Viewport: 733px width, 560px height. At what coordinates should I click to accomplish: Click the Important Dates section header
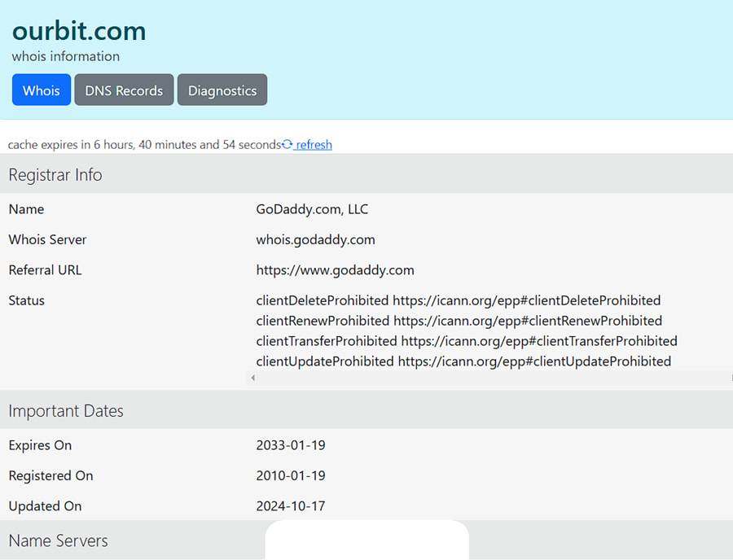coord(366,410)
